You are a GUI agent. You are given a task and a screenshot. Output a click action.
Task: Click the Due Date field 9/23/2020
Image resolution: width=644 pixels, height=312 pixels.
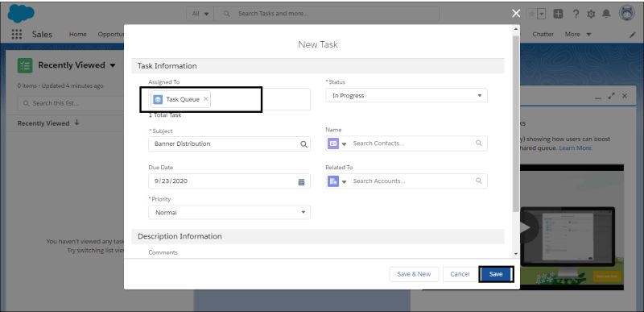pyautogui.click(x=229, y=181)
